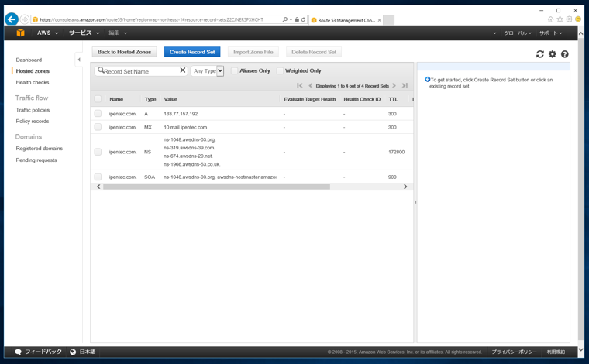589x364 pixels.
Task: Open the 編集 edit dropdown
Action: pyautogui.click(x=118, y=33)
